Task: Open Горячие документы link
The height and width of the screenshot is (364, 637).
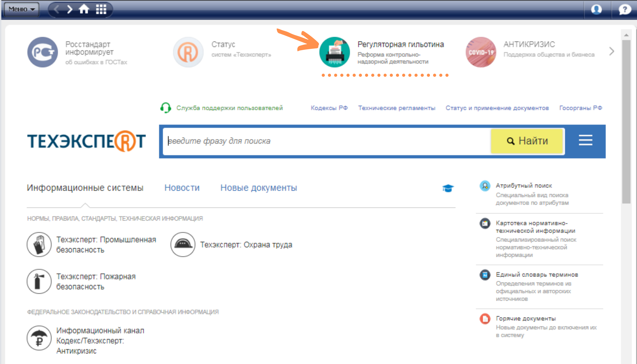Action: [526, 319]
